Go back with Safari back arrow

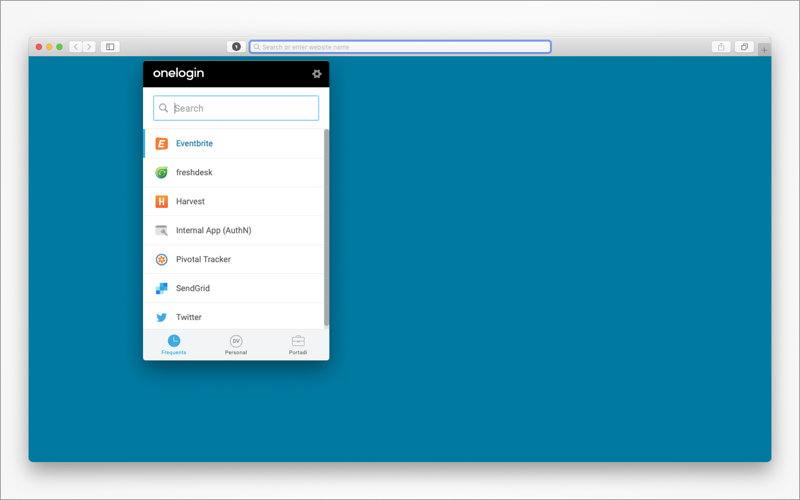point(76,47)
